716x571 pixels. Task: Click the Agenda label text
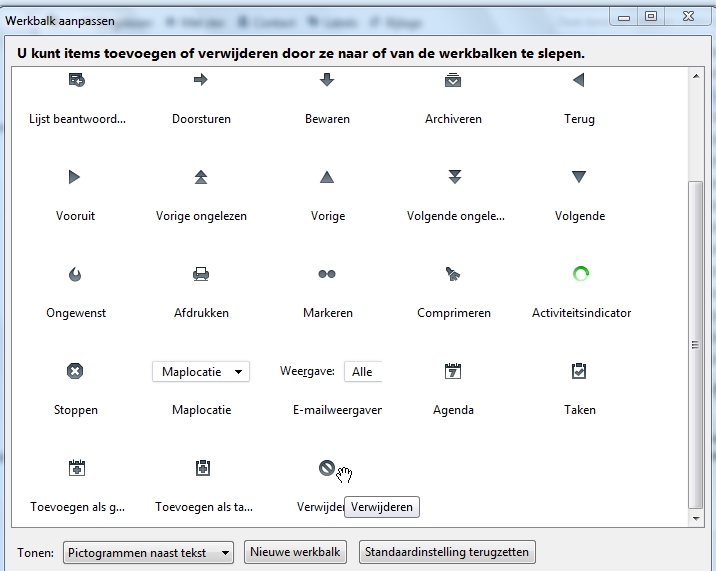[453, 410]
